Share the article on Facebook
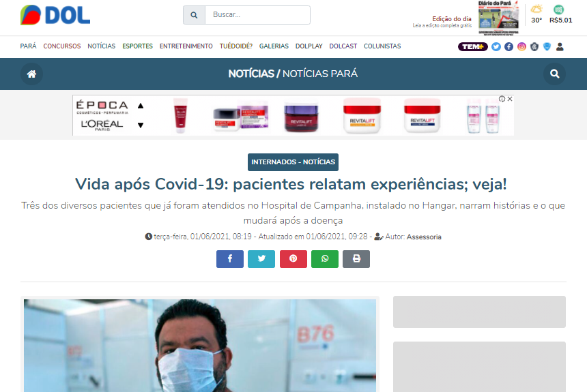The height and width of the screenshot is (392, 587). coord(230,259)
